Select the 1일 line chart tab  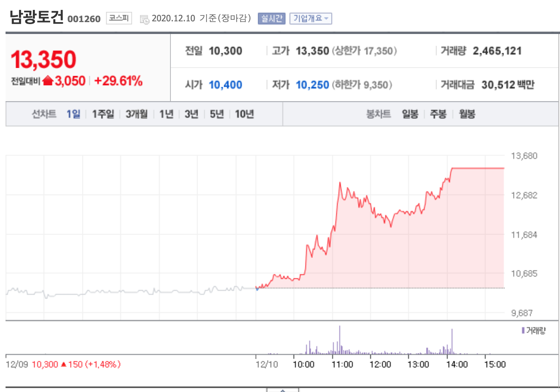click(73, 114)
